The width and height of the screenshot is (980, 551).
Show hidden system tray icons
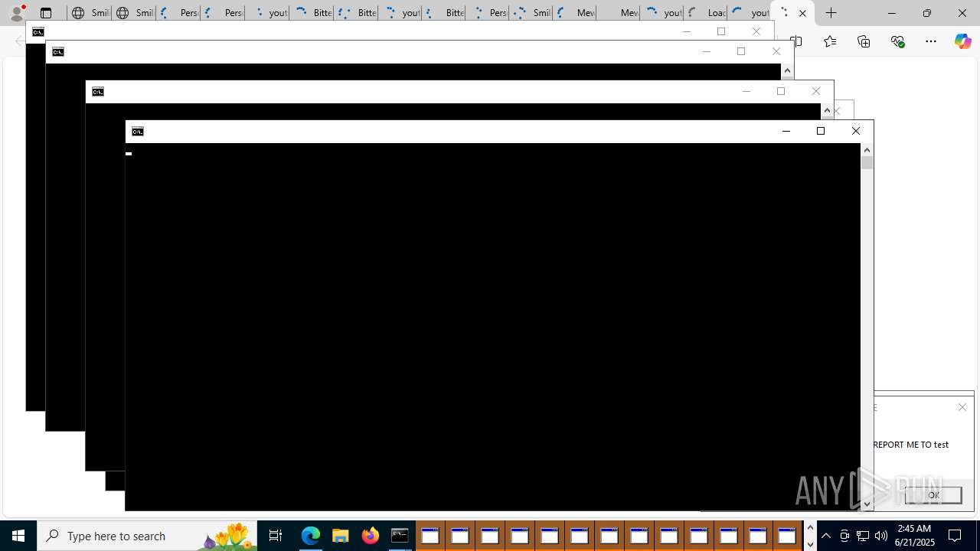(826, 536)
